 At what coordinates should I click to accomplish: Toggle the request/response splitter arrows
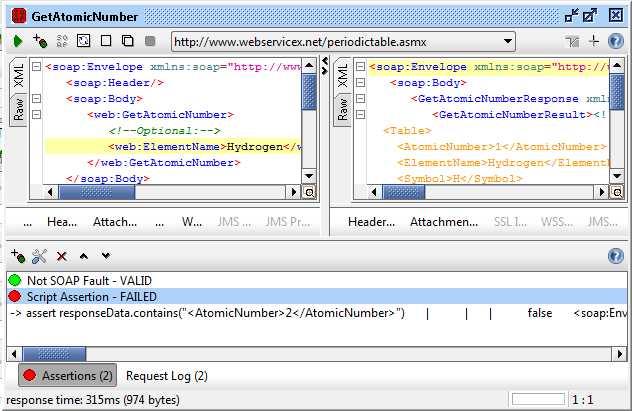(x=325, y=66)
